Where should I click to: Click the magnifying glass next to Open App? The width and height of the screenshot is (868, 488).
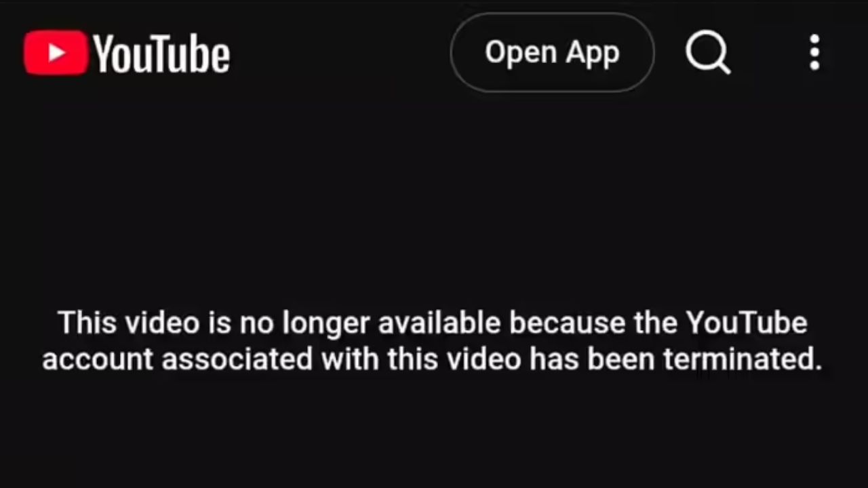[x=708, y=53]
